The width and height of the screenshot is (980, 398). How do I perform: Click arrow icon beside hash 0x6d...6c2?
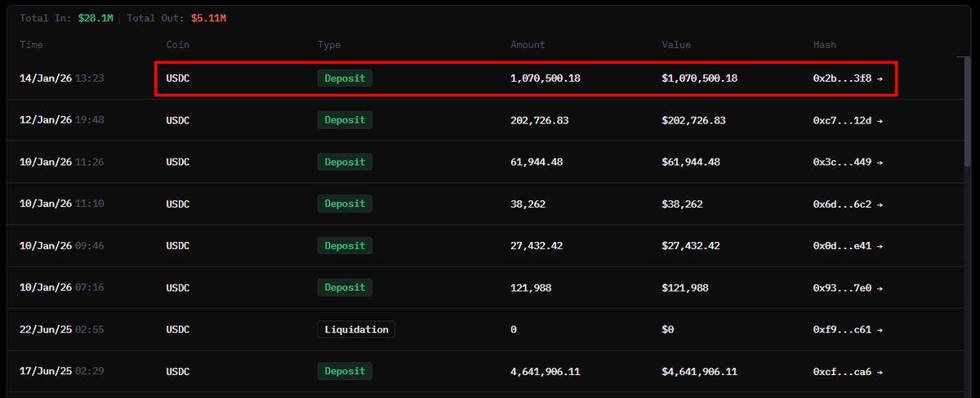point(880,204)
